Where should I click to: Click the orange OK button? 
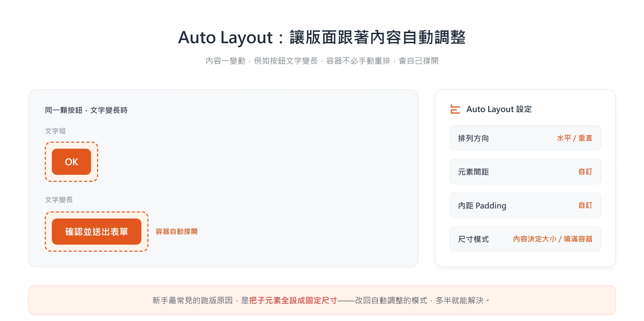tap(71, 162)
